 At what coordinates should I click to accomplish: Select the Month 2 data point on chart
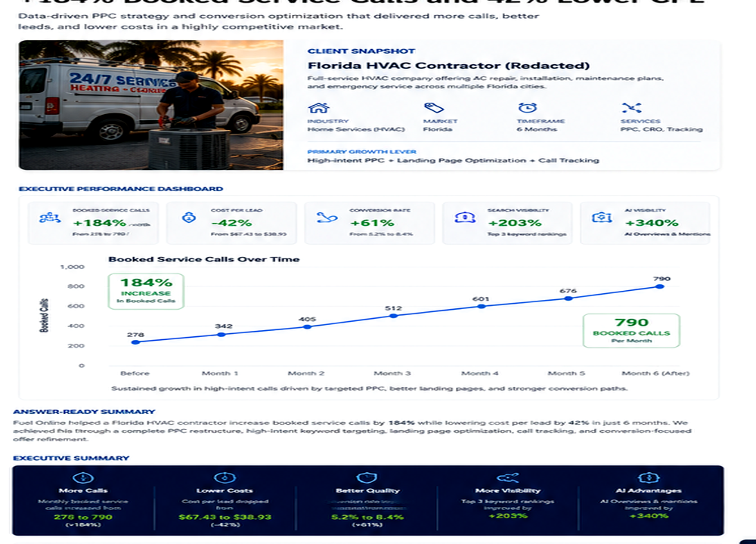308,326
